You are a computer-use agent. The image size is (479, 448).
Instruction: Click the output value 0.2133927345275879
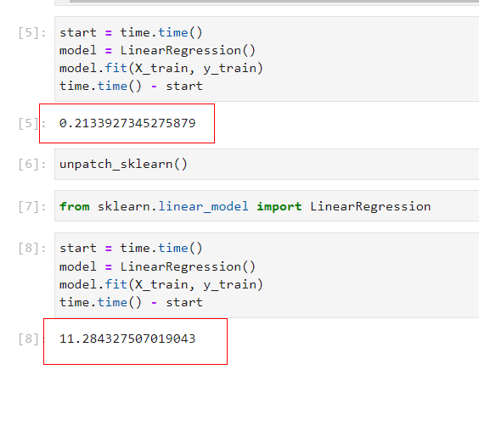click(x=127, y=123)
